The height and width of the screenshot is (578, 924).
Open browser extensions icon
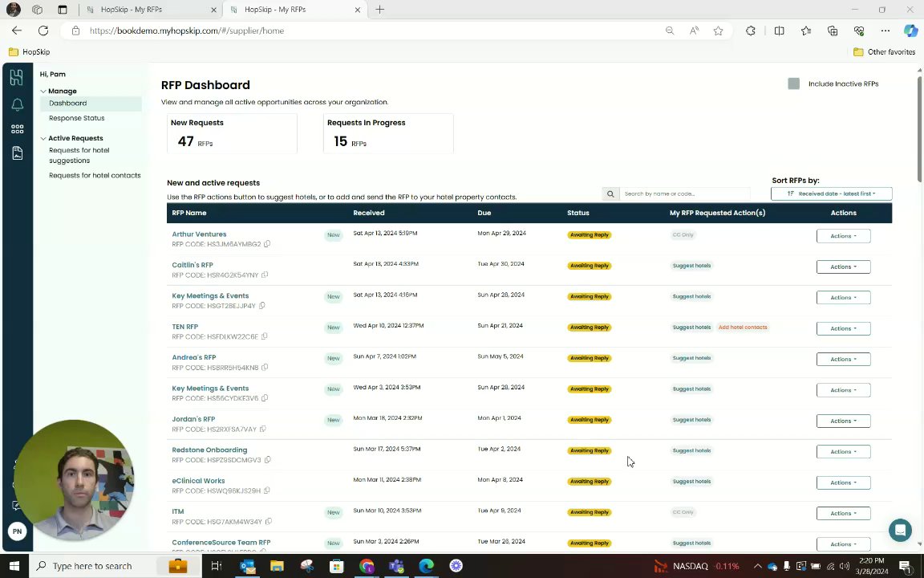tap(750, 31)
